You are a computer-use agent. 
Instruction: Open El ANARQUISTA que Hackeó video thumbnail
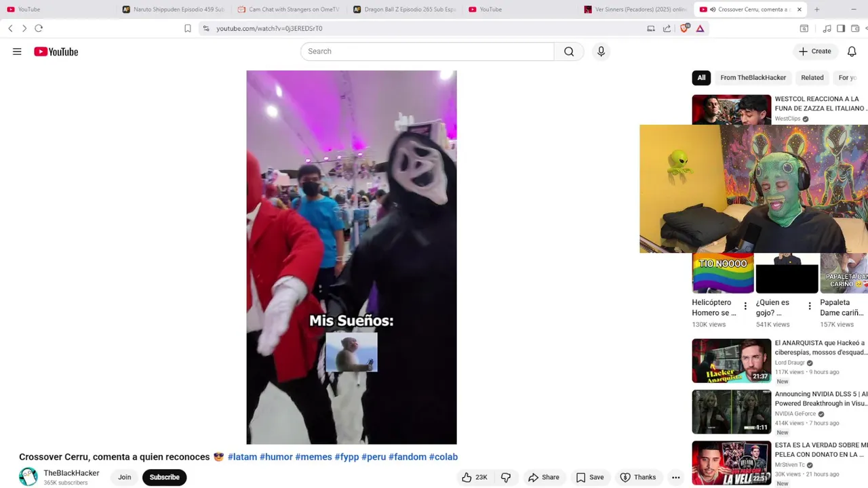[731, 361]
